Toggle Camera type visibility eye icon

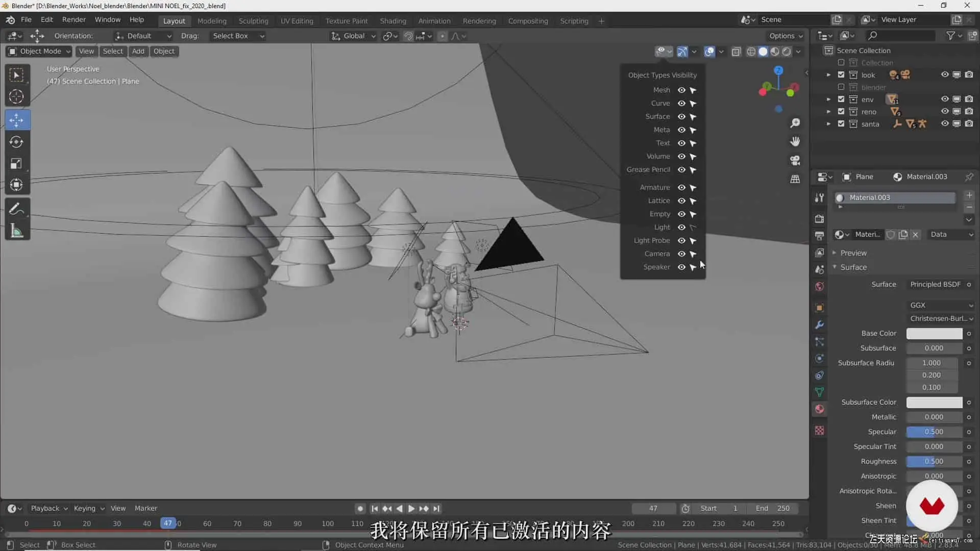681,254
